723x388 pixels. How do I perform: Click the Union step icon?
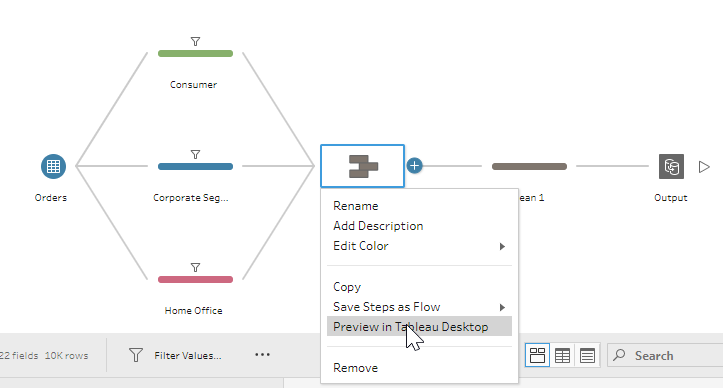pos(363,167)
